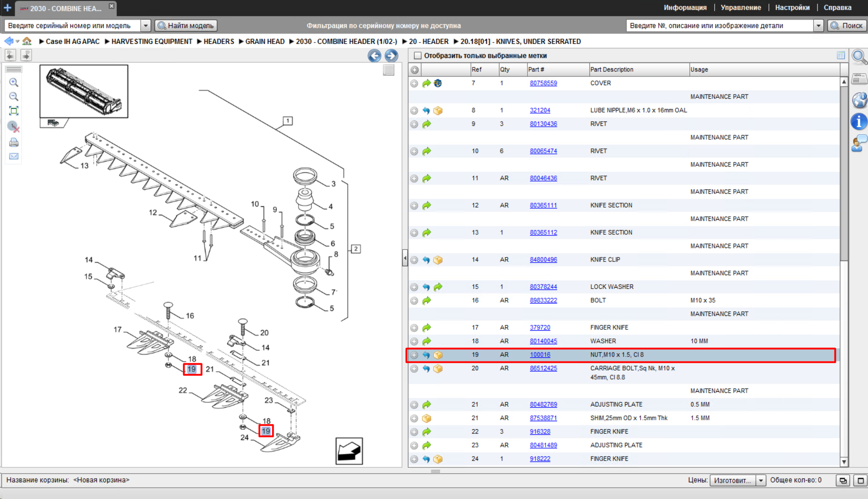Go to HARVESTING EQUIPMENT breadcrumb

[x=152, y=41]
